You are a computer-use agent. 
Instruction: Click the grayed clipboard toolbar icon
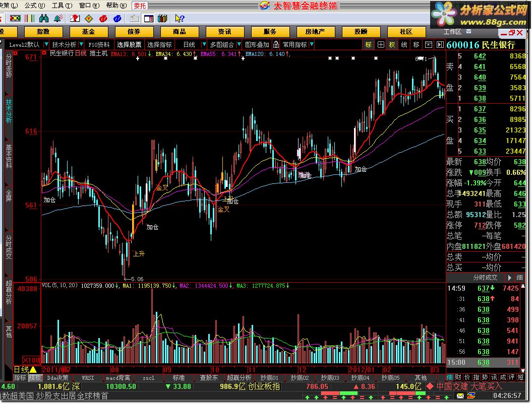tap(134, 18)
